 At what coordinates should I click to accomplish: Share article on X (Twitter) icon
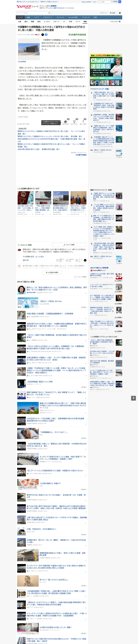43,35
